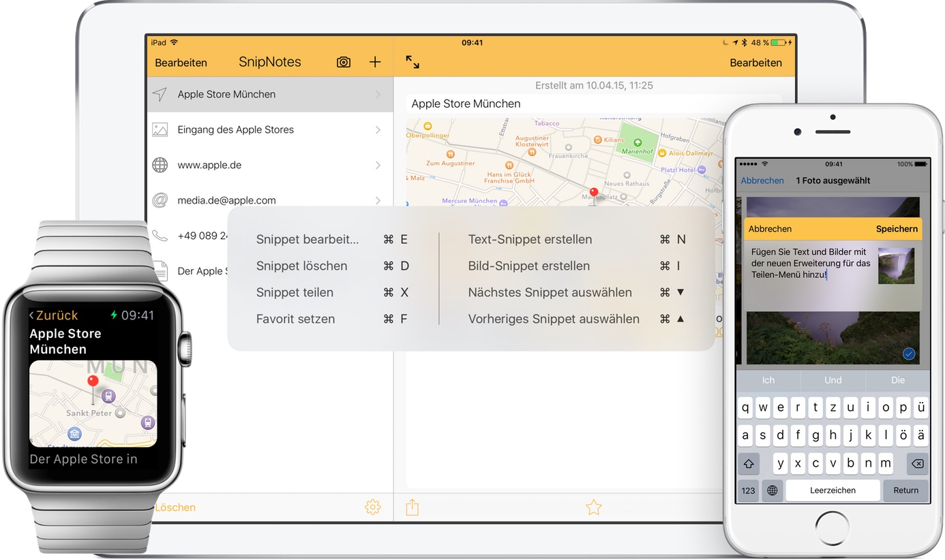Tap Speichern in the iPhone share sheet
Viewport: 945px width, 560px height.
(x=897, y=229)
